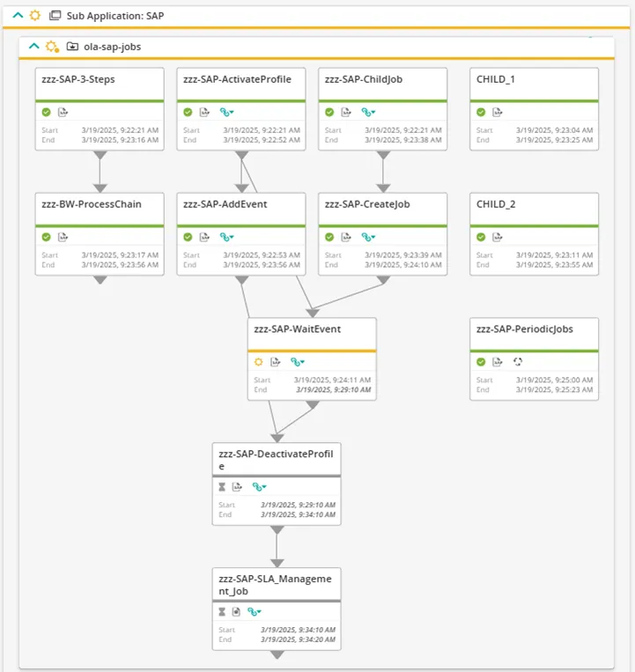Collapse the ola-sap-jobs folder
This screenshot has height=672, width=635.
33,47
